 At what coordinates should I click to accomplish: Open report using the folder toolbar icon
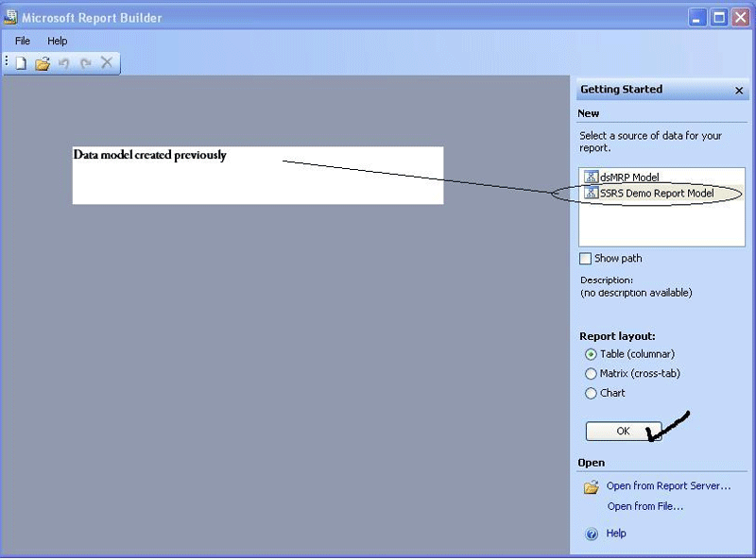click(43, 63)
